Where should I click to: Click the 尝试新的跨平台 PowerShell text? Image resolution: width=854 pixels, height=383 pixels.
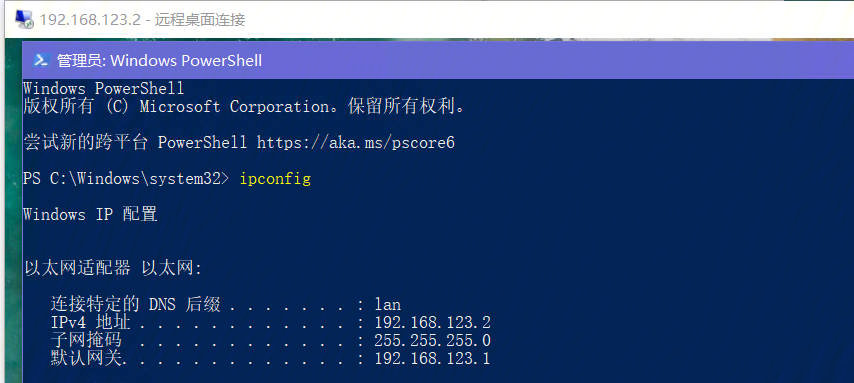135,143
